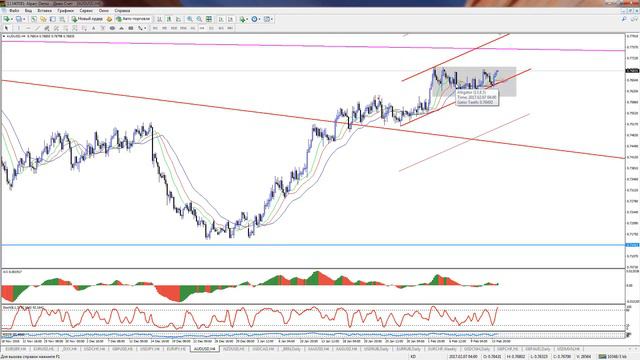Set the MN timeframe

[x=230, y=28]
